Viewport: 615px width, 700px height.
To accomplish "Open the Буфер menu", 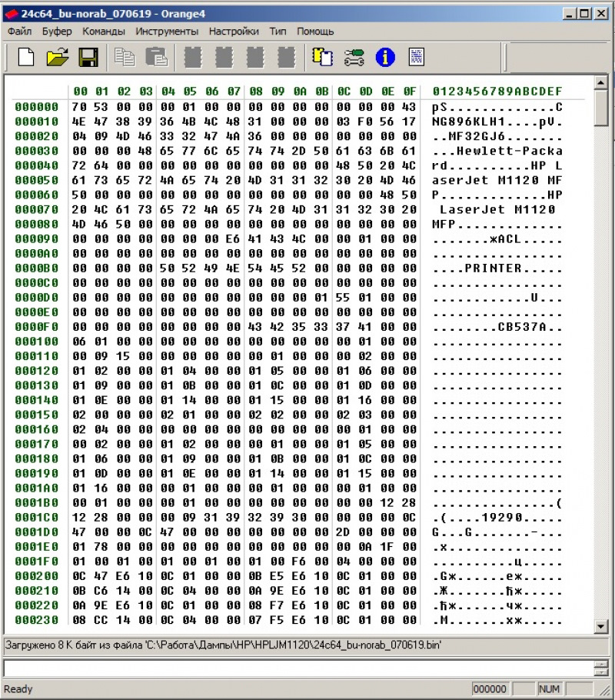I will 57,32.
